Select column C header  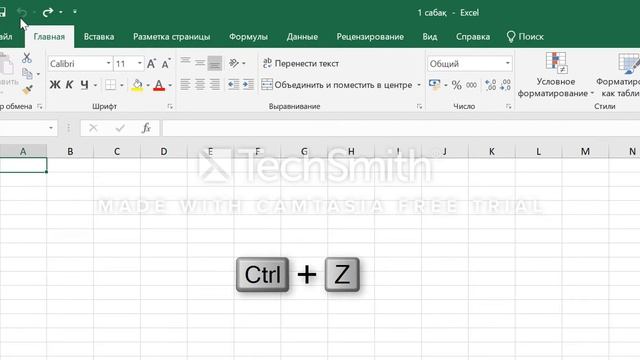(x=117, y=151)
